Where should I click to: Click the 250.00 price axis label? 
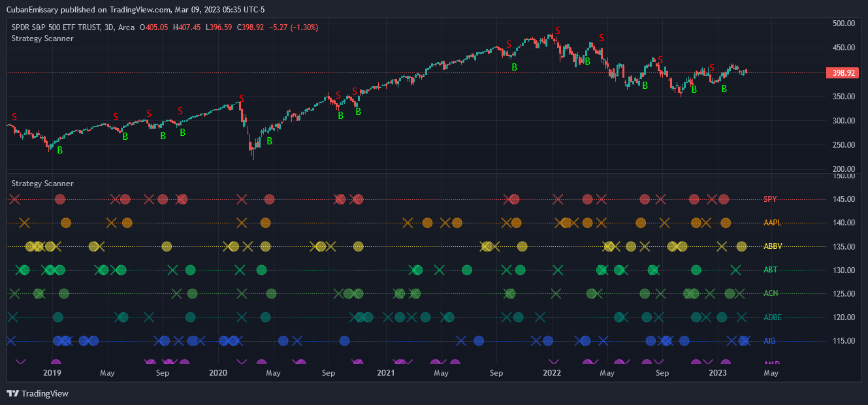[x=844, y=145]
